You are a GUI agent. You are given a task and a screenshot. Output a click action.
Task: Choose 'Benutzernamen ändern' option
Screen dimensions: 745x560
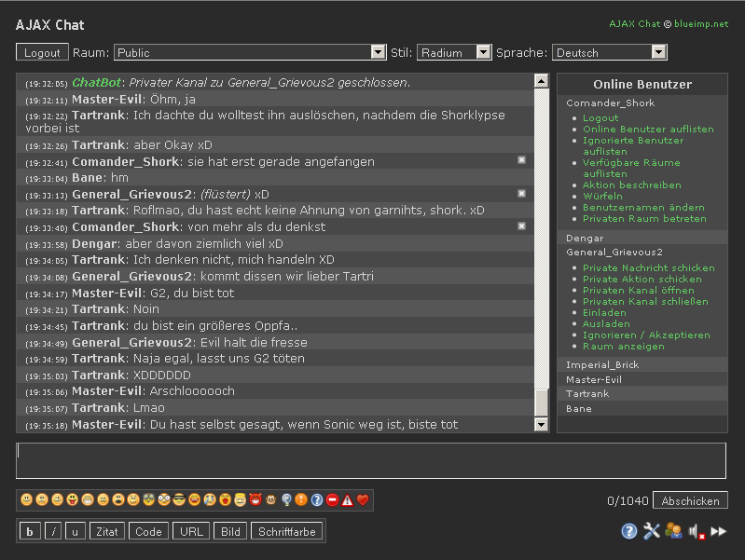[643, 208]
